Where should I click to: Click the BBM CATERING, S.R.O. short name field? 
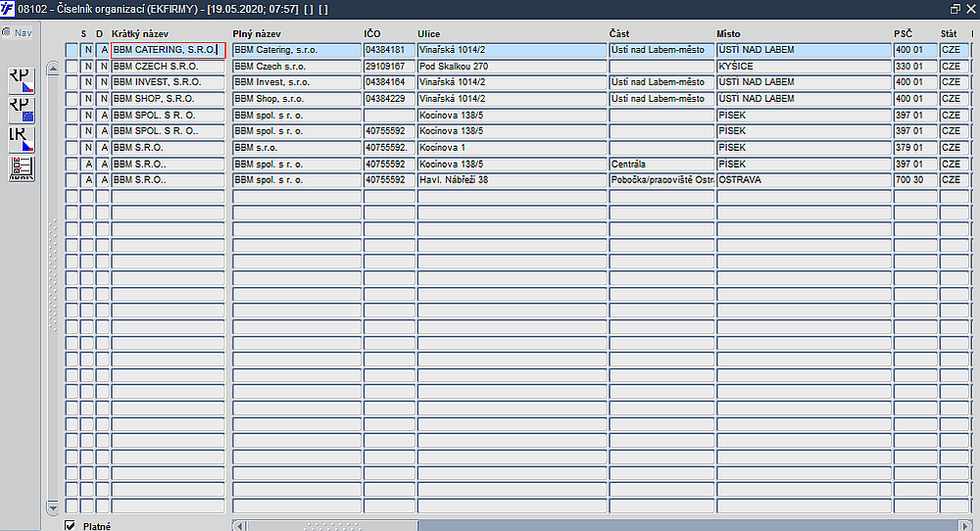tap(169, 50)
